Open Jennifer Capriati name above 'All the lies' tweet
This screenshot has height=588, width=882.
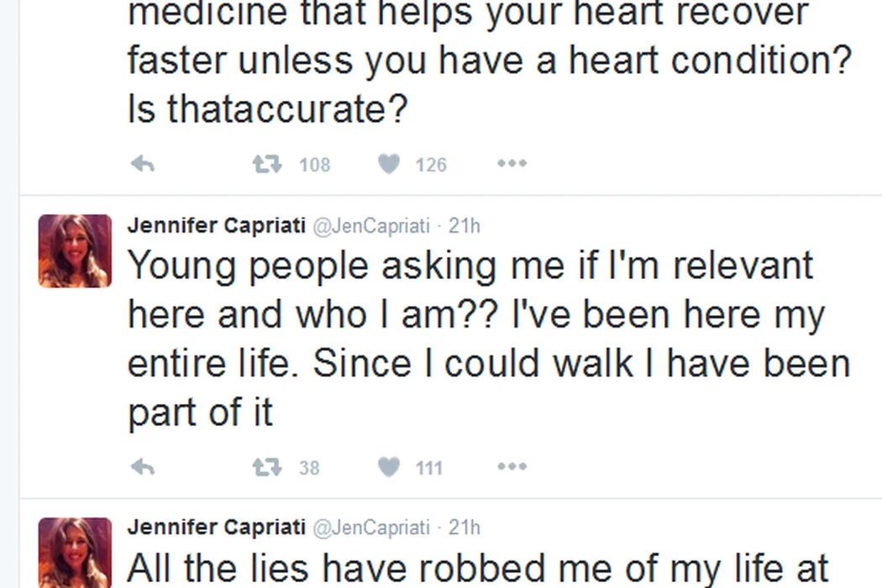(216, 528)
